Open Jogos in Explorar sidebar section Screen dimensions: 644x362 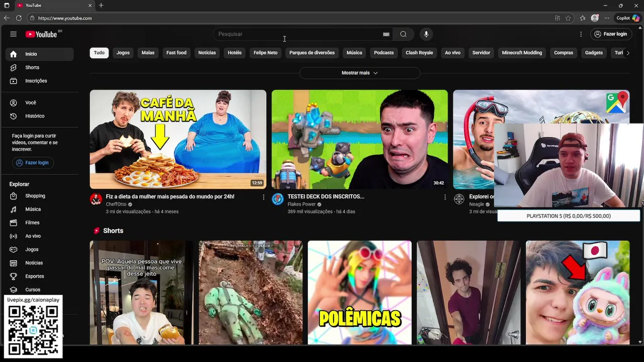(x=39, y=249)
